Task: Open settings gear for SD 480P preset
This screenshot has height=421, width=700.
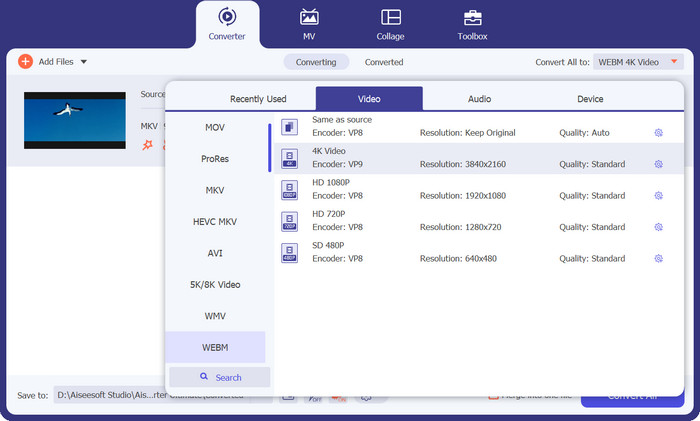Action: 658,258
